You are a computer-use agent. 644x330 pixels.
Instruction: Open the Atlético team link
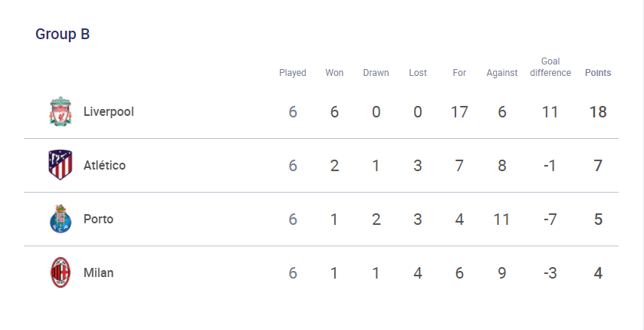click(x=105, y=165)
